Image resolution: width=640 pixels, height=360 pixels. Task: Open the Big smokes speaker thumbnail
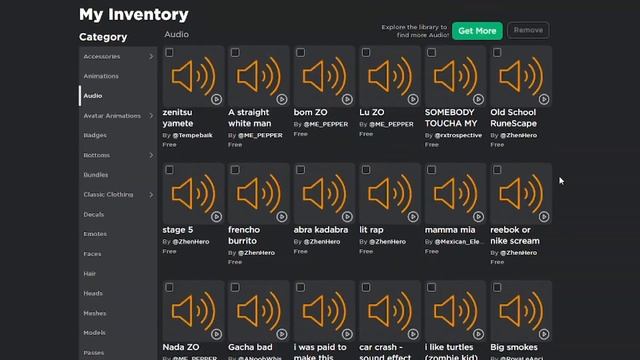coord(521,311)
